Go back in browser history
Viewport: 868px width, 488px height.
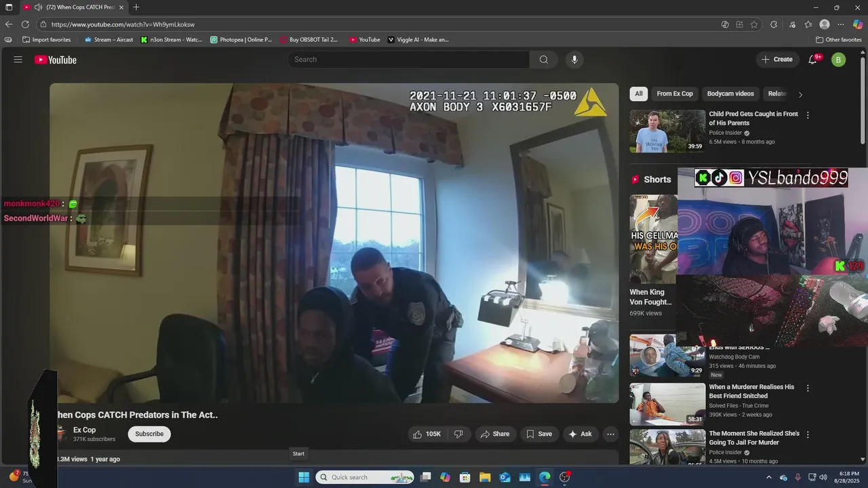(x=9, y=24)
